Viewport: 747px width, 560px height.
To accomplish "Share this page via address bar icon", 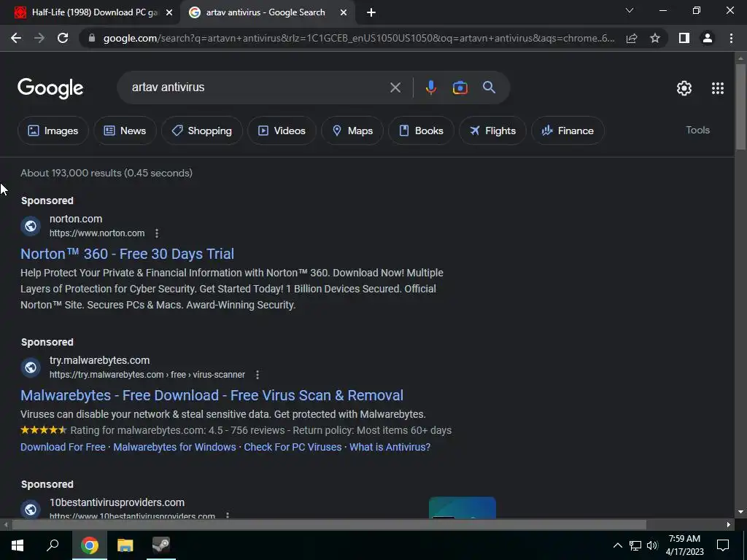I will pos(632,38).
